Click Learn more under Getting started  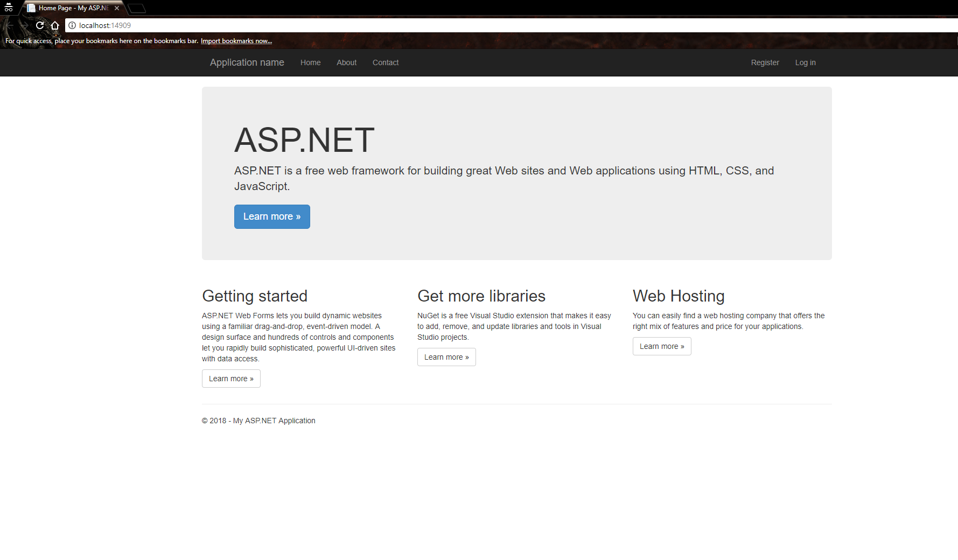(x=231, y=379)
